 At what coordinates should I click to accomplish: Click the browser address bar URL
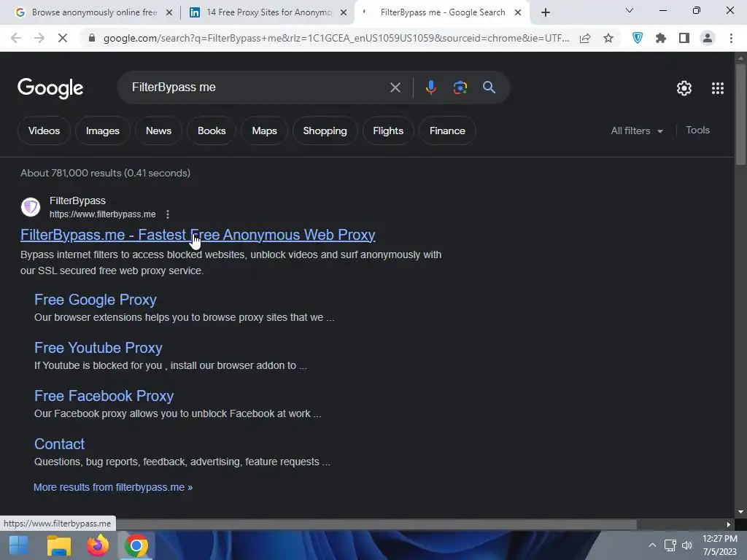tap(336, 38)
